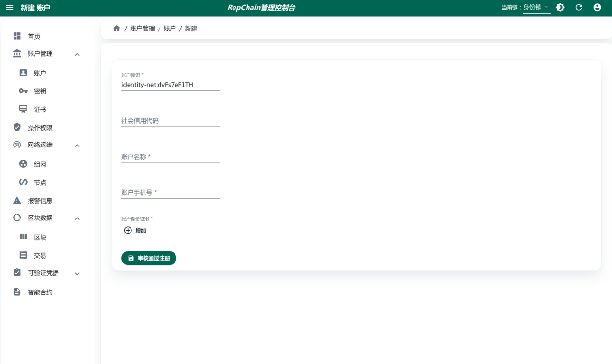
Task: Click the 账户名称 input field
Action: pos(171,157)
